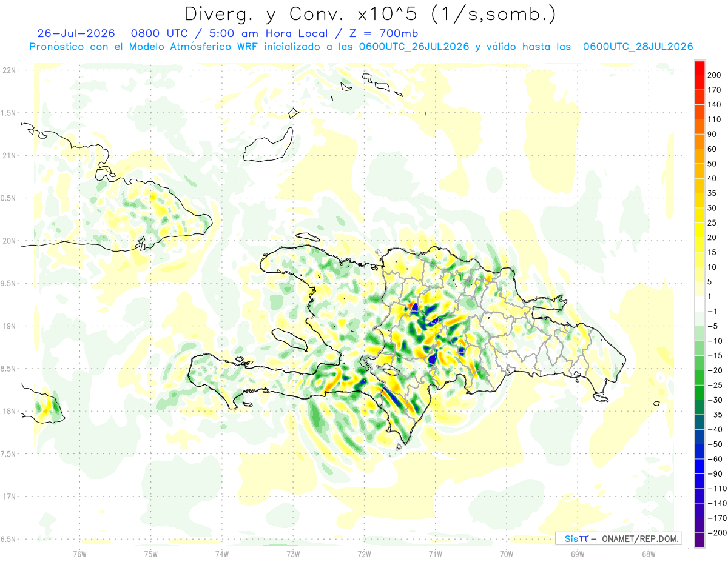Screen dimensions: 728x562
Task: Click the red top segment of the colorbar
Action: coord(699,67)
